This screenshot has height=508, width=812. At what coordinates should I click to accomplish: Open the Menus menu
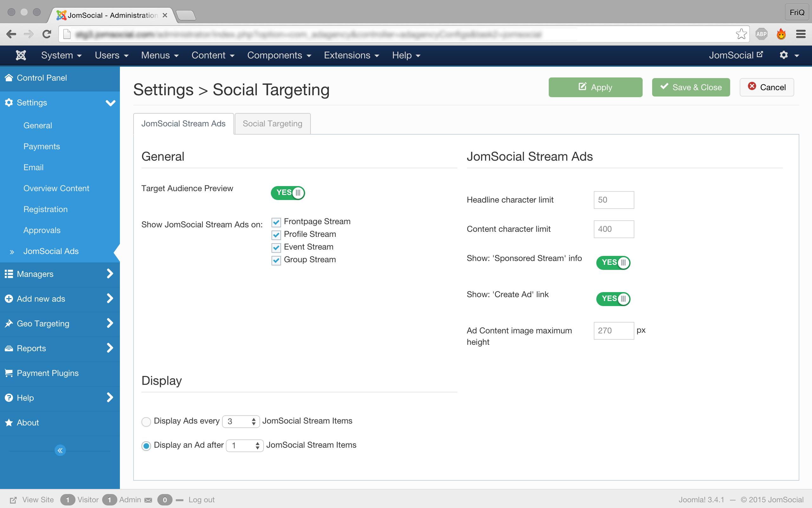[x=160, y=55]
